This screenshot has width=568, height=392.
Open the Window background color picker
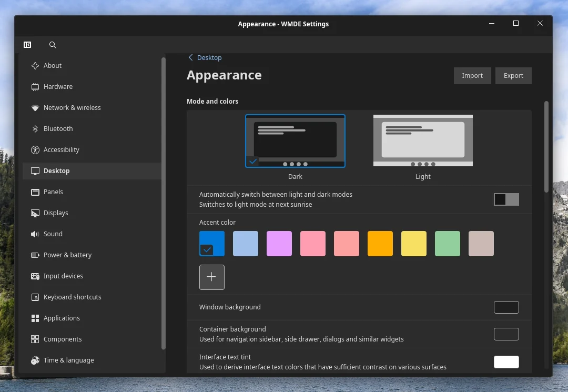coord(506,307)
